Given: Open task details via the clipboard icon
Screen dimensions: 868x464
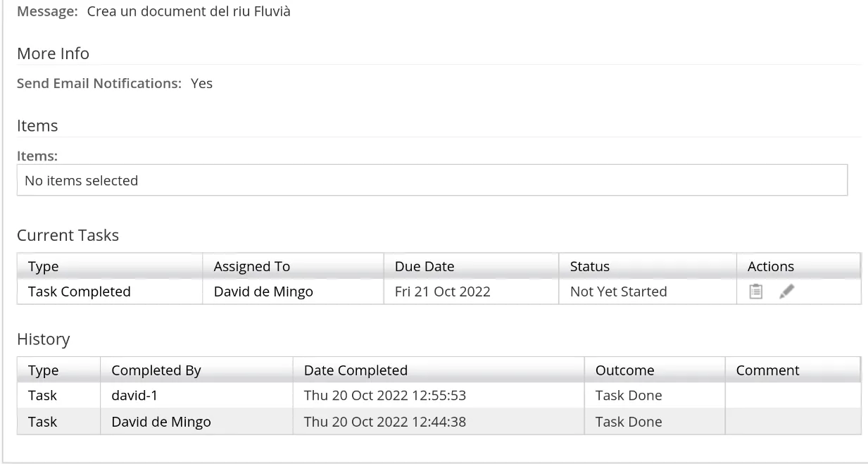Looking at the screenshot, I should click(x=756, y=291).
